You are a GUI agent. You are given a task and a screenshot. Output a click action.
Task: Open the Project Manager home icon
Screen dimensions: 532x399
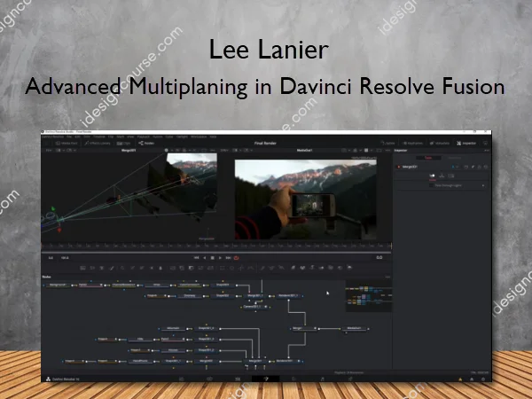click(472, 379)
